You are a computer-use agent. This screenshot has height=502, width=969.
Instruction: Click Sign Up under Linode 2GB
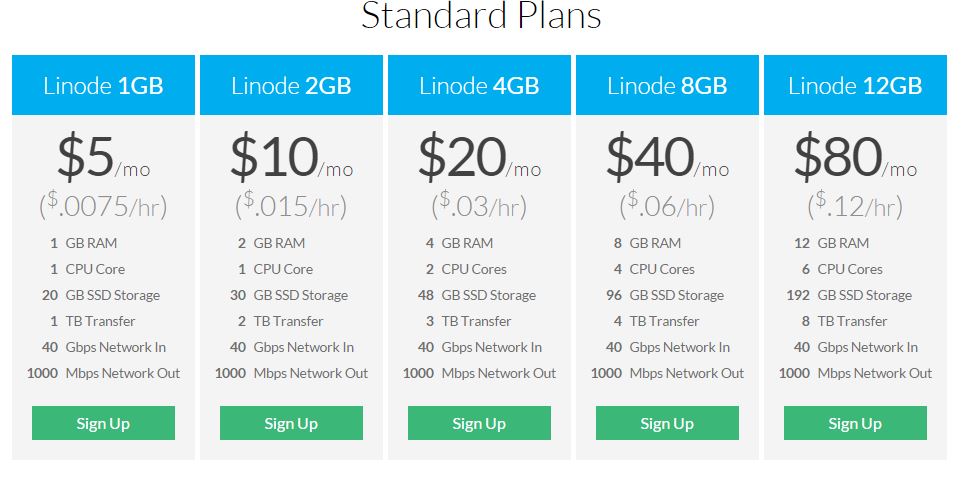click(x=291, y=423)
